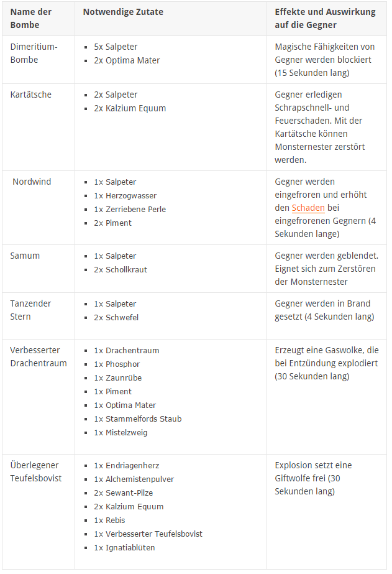392x574 pixels.
Task: Select the '2x Sewant-Pilze' ingredient
Action: tap(123, 493)
